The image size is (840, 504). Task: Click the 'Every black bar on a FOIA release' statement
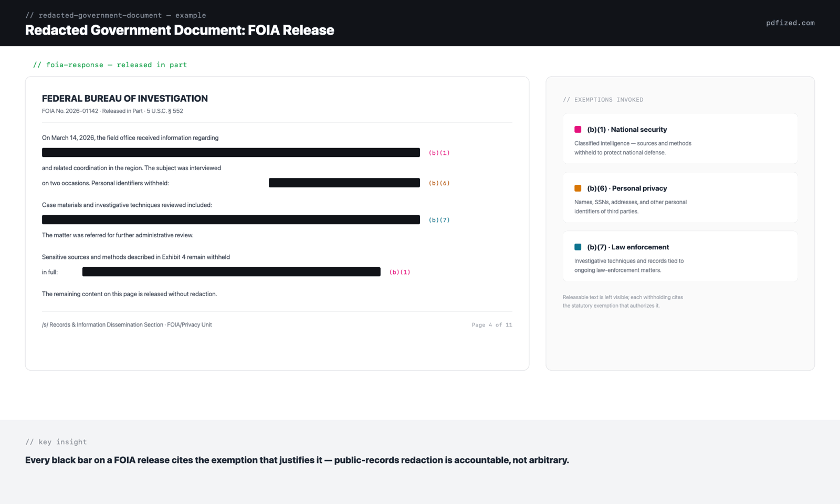click(297, 460)
